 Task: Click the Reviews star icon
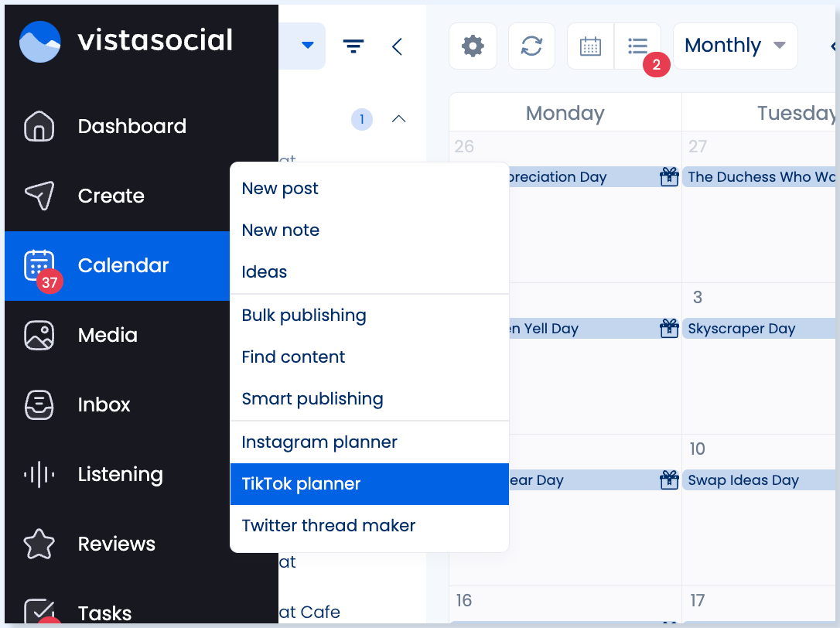[39, 544]
